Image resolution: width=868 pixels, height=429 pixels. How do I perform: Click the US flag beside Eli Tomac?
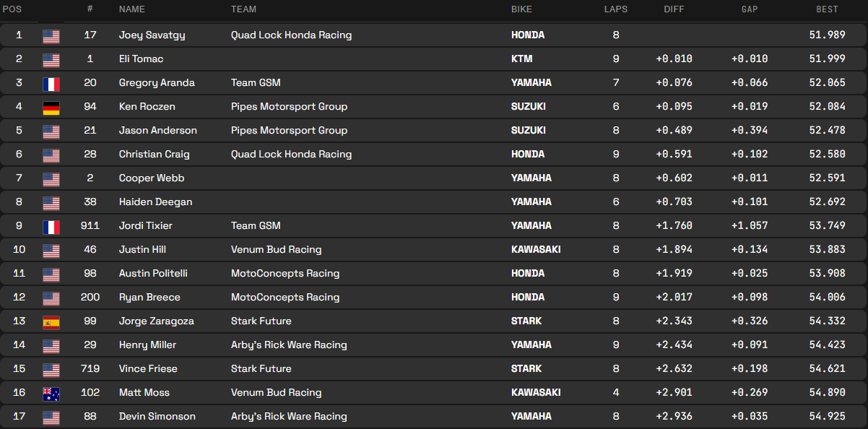coord(51,59)
